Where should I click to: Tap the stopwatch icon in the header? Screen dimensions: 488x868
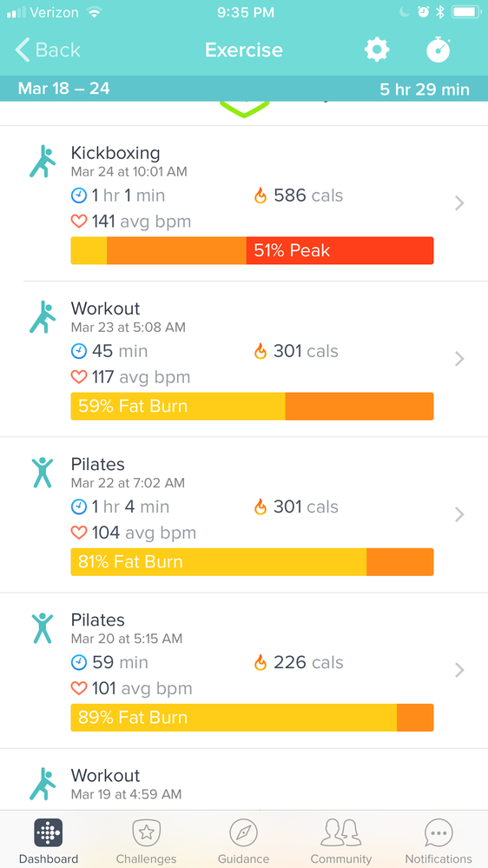[439, 50]
